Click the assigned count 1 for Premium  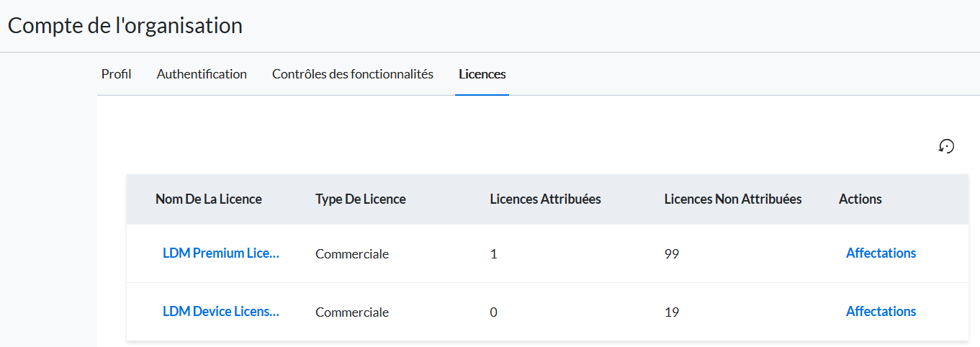[x=493, y=254]
